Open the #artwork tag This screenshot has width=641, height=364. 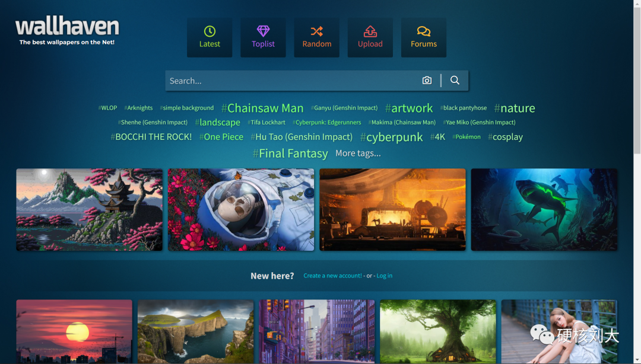(409, 108)
